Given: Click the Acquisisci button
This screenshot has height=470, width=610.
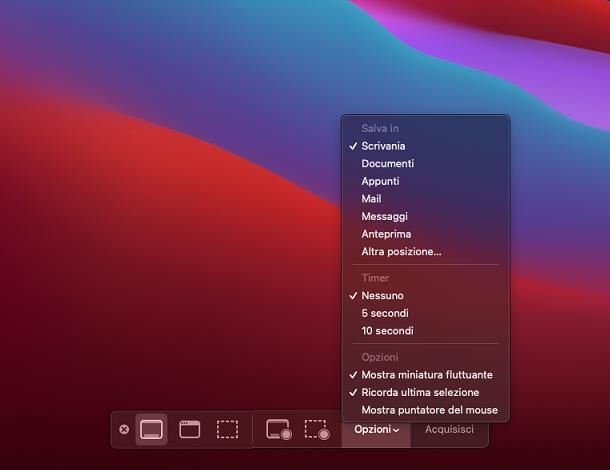Looking at the screenshot, I should pyautogui.click(x=449, y=430).
